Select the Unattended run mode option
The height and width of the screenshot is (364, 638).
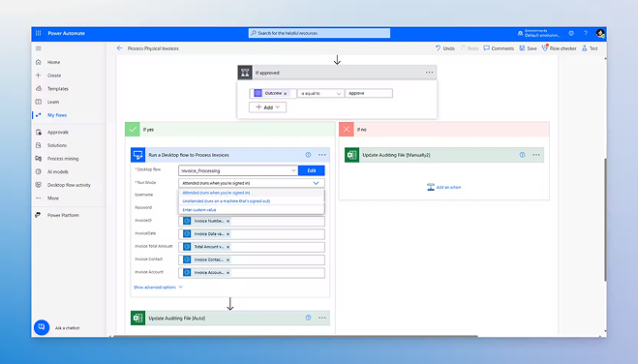[x=227, y=201]
